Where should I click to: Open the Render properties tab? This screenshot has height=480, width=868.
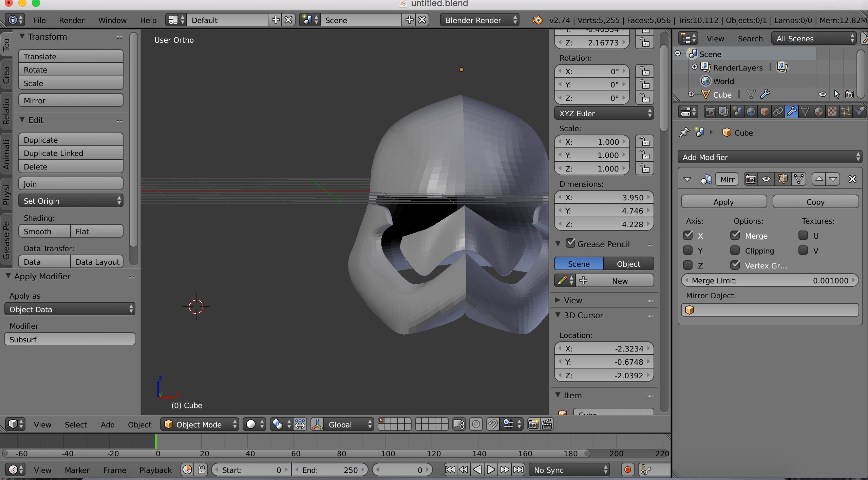pos(711,112)
